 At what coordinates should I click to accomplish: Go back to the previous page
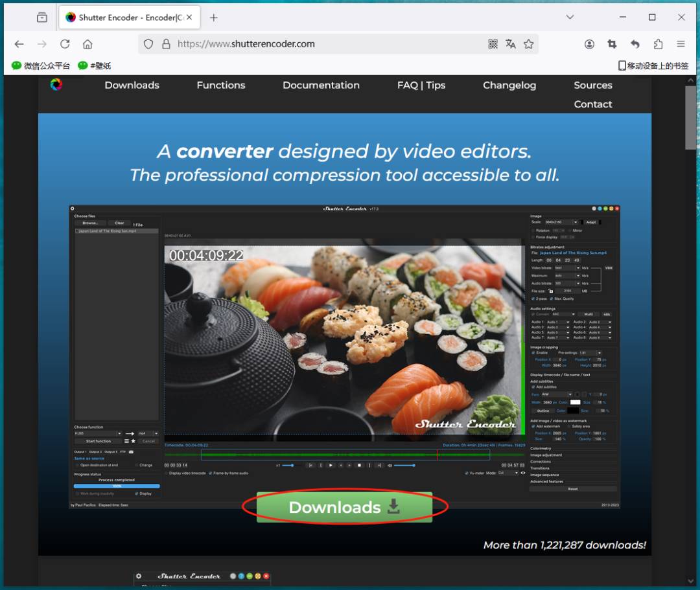pyautogui.click(x=19, y=43)
